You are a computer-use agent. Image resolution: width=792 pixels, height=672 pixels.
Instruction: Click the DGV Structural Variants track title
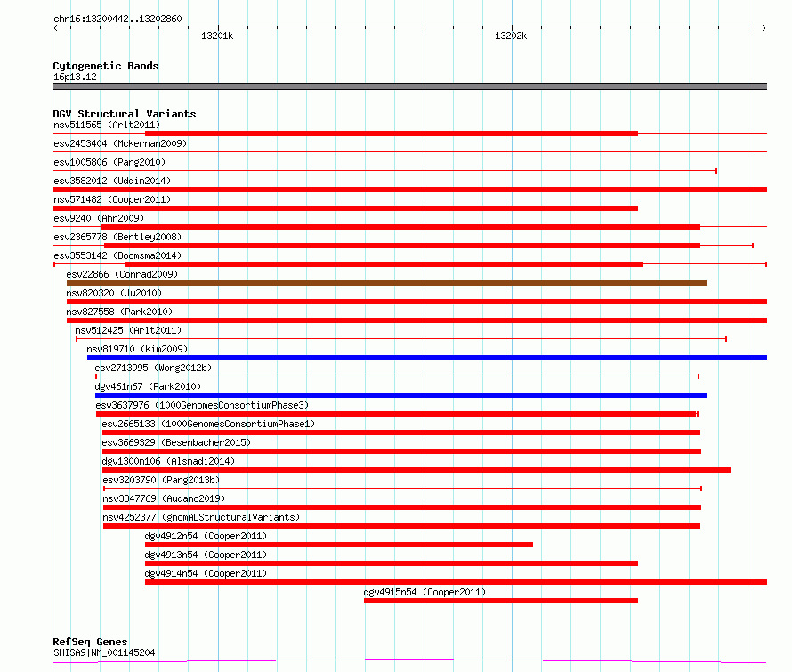[125, 114]
